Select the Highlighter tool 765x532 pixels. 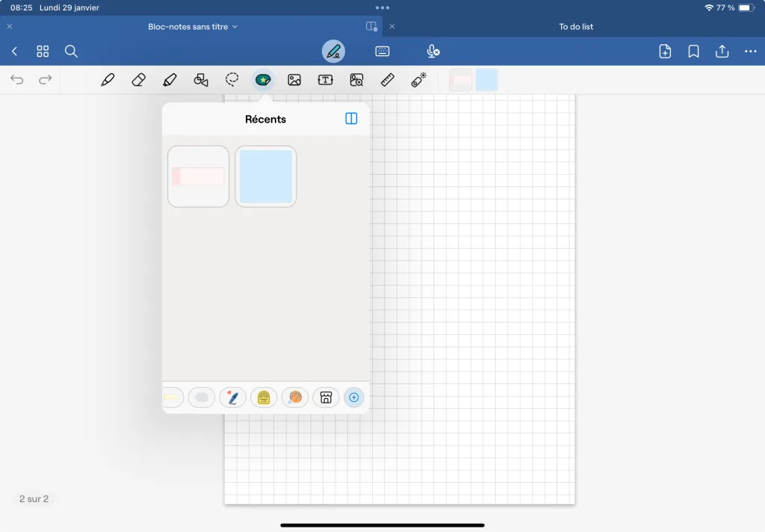point(170,79)
